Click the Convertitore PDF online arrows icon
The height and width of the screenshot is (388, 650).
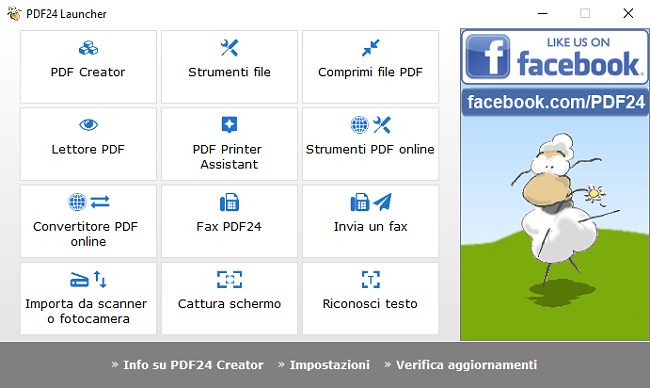pos(100,202)
